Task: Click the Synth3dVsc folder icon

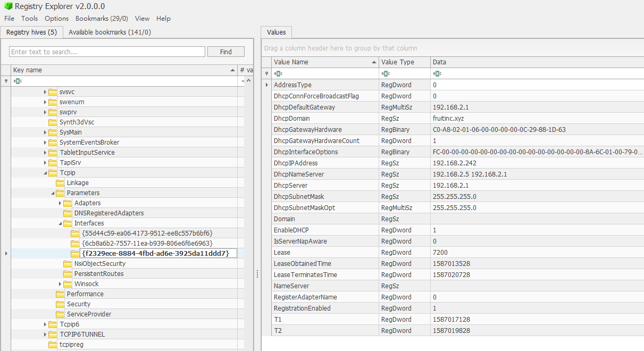Action: point(53,122)
